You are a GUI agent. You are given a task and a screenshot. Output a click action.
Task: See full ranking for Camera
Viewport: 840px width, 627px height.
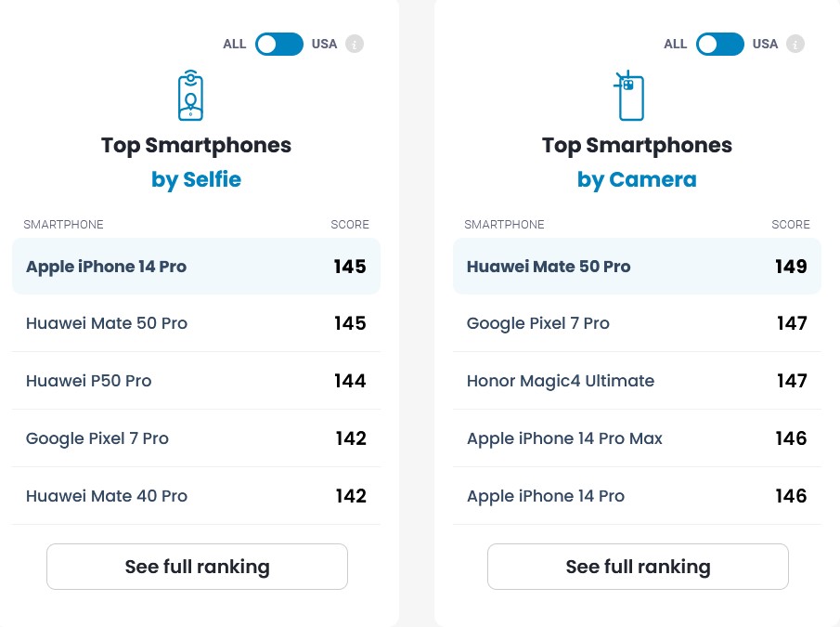638,567
